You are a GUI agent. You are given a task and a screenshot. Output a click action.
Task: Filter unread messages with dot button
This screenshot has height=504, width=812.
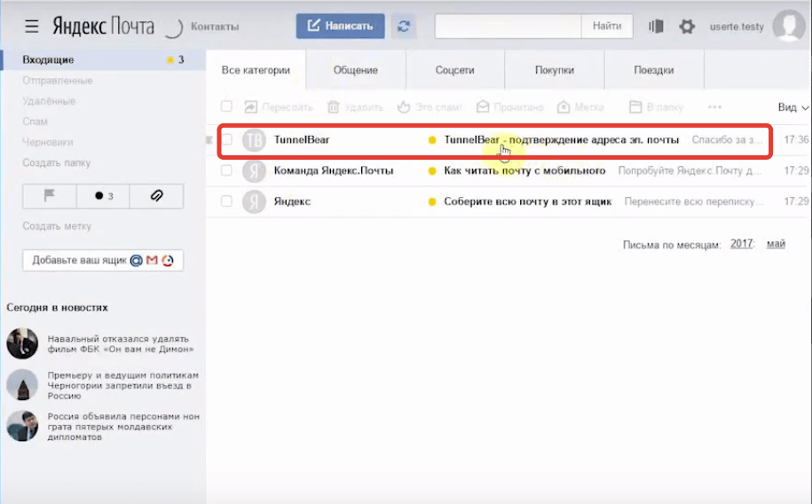(x=103, y=195)
